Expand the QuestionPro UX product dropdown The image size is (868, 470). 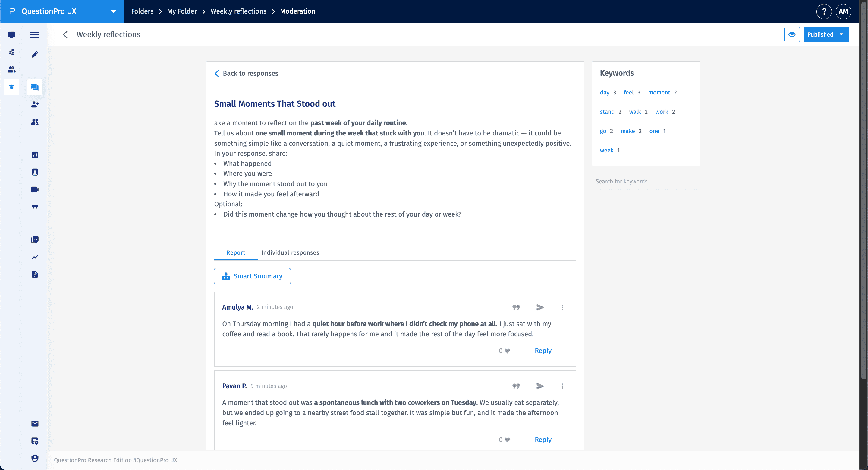[113, 11]
